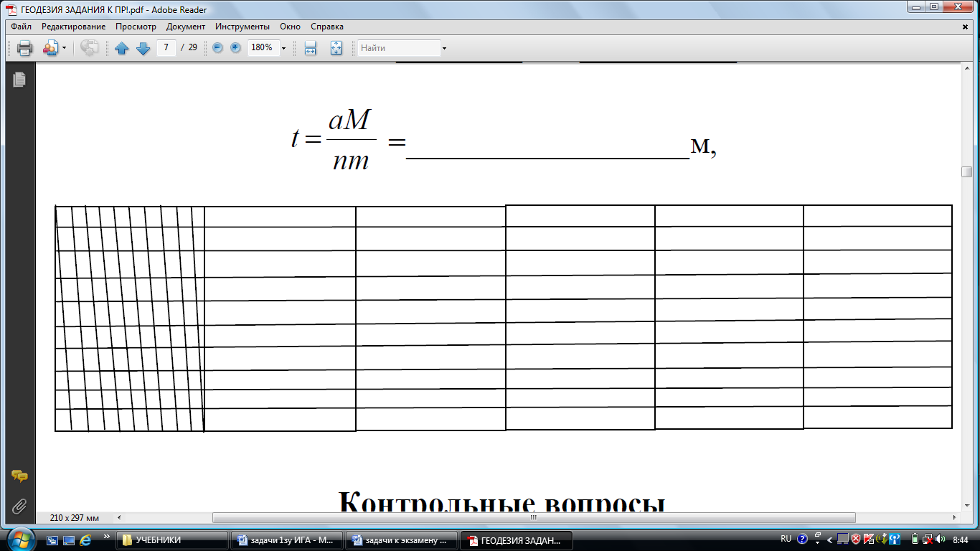Screen dimensions: 980x551
Task: Open the Редактирование menu
Action: click(x=73, y=27)
